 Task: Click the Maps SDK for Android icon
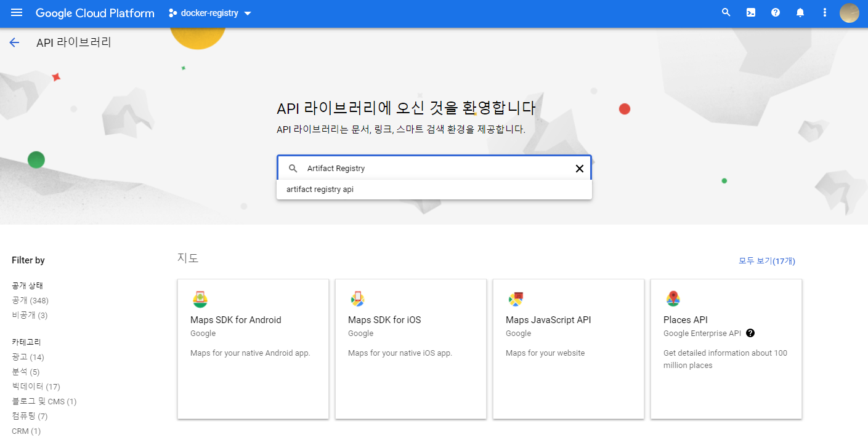click(x=200, y=299)
